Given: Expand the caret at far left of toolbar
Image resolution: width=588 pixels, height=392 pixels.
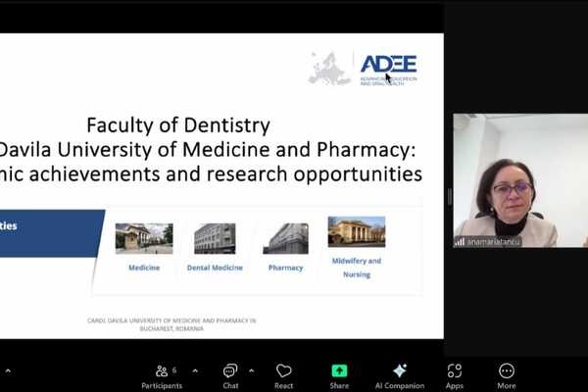Looking at the screenshot, I should [x=8, y=371].
